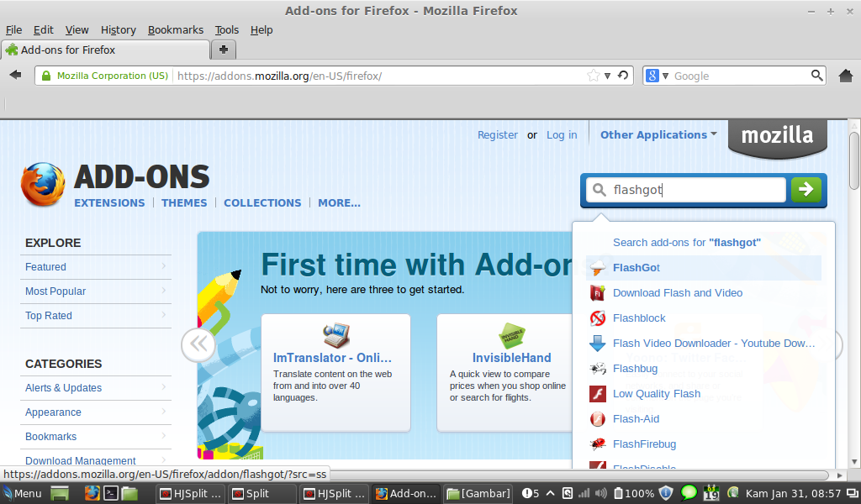Open Alerts & Updates category

96,388
